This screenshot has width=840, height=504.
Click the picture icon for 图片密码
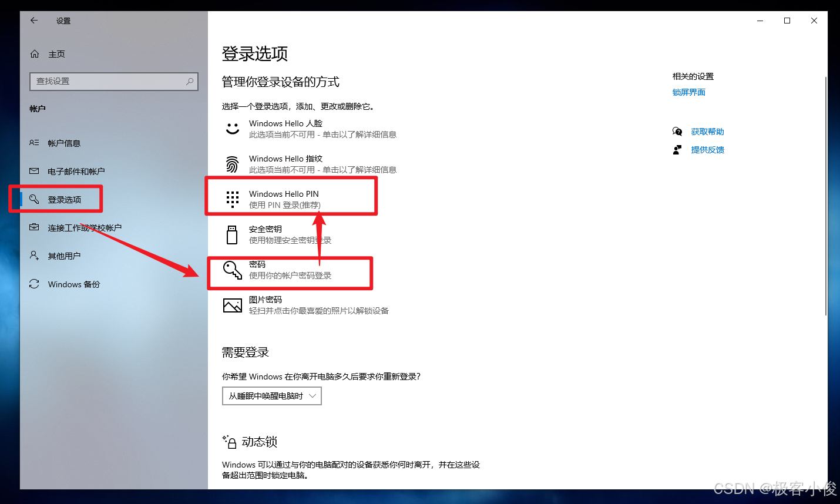[233, 305]
